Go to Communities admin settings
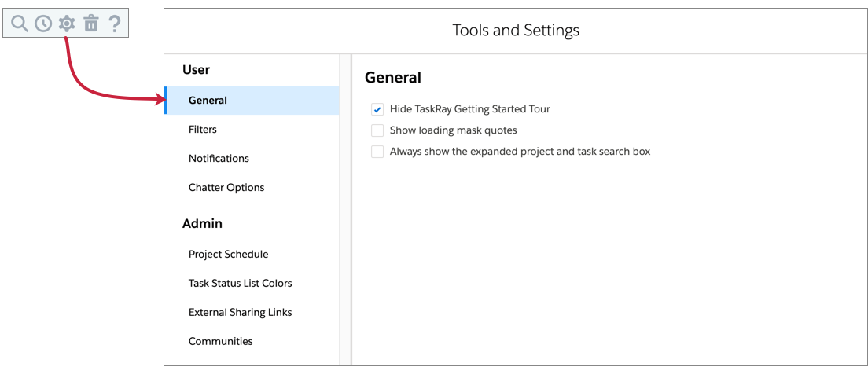Screen dimensions: 868x374 click(220, 342)
